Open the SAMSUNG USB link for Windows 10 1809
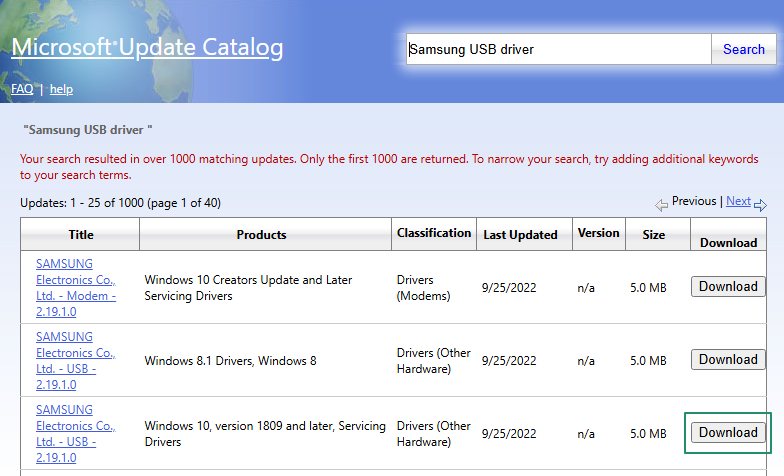This screenshot has height=476, width=784. point(76,434)
